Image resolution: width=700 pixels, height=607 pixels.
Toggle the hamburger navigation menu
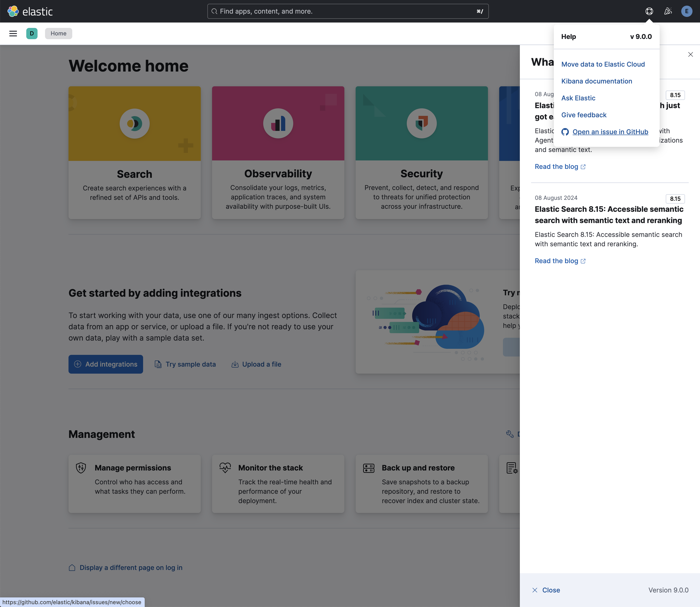(x=13, y=34)
